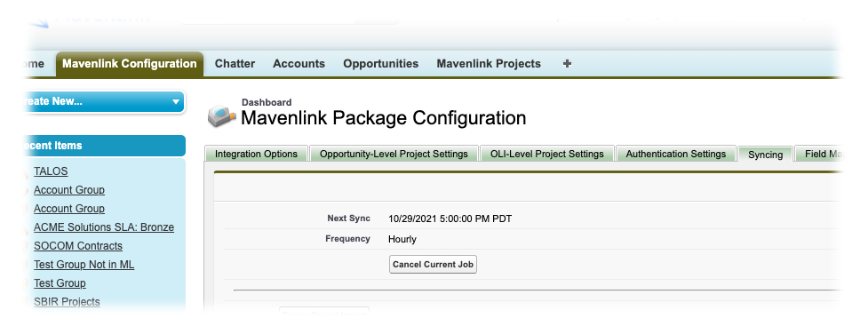Open the ACME Solutions SLA: Bronze link

pyautogui.click(x=104, y=227)
